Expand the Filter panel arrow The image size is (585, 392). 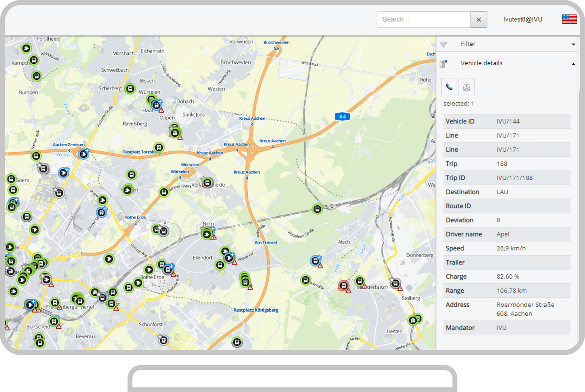573,44
